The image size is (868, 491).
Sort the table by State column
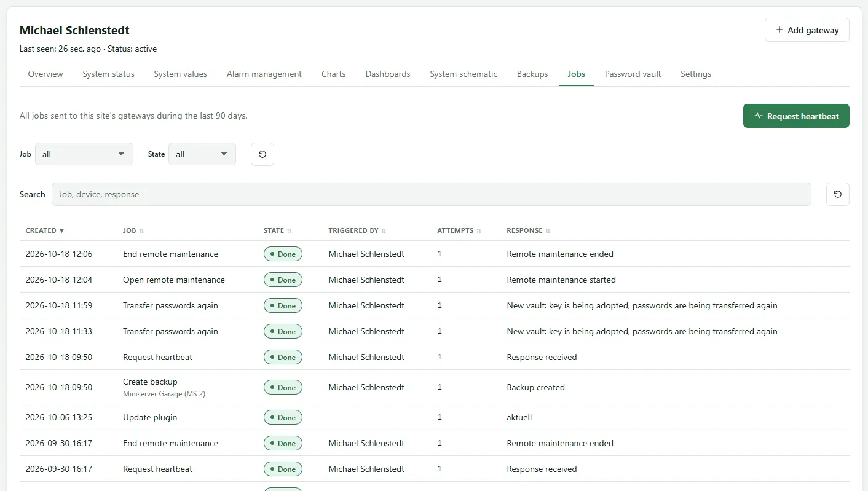pyautogui.click(x=277, y=230)
